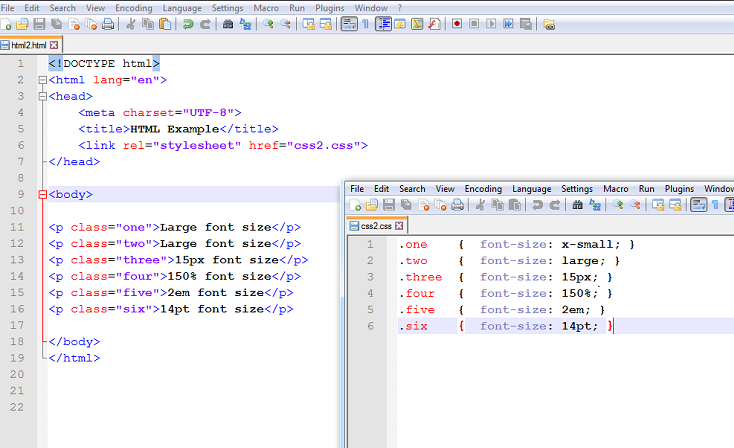Collapse the body fold marker on line 9
Screen dimensions: 734x448
pos(43,195)
